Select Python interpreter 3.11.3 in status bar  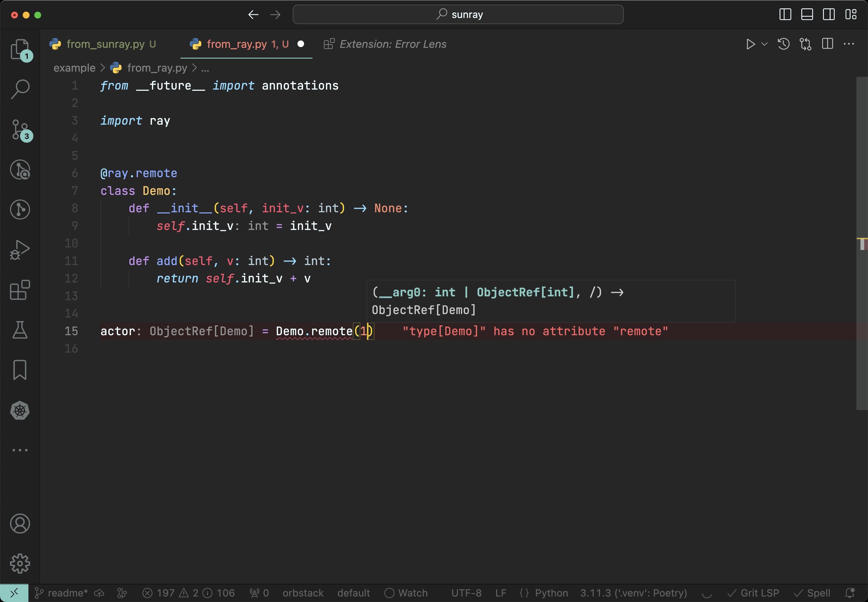pyautogui.click(x=633, y=593)
